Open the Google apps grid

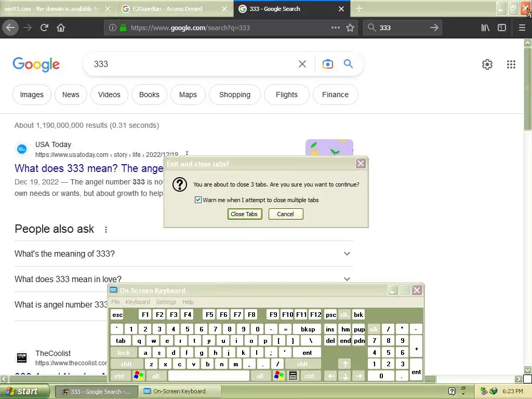[x=511, y=64]
